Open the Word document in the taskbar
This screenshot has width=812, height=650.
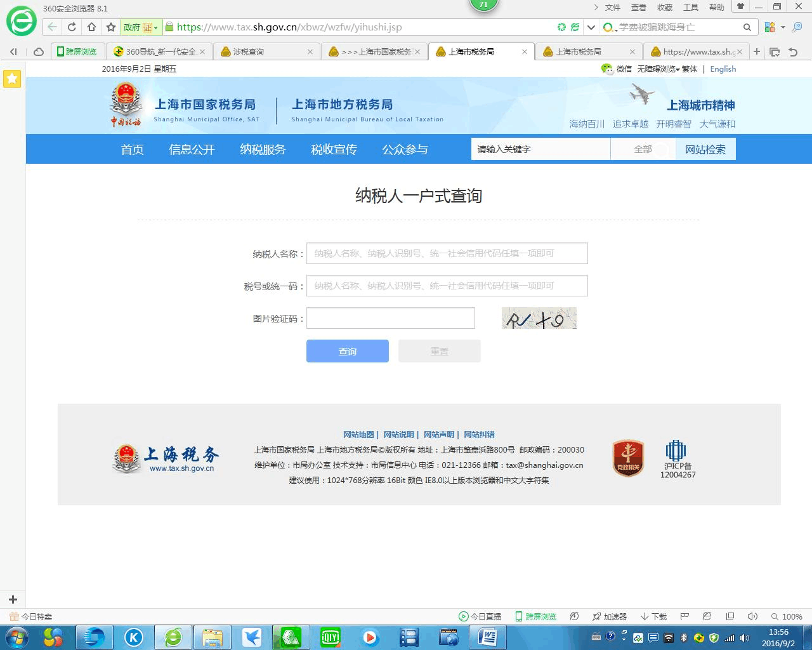point(488,637)
